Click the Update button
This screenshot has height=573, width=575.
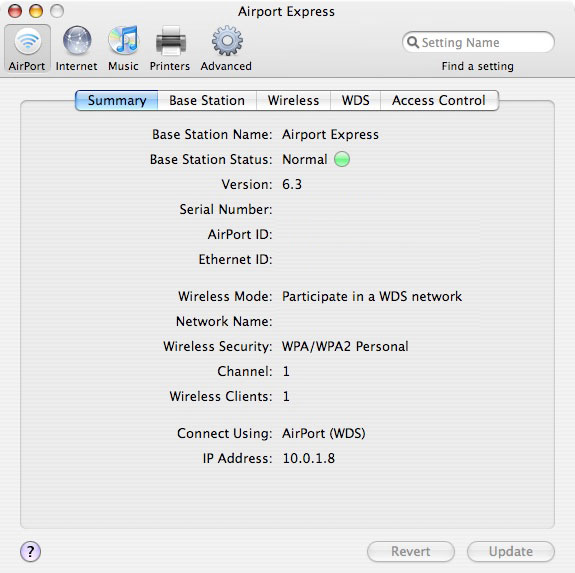tap(511, 551)
